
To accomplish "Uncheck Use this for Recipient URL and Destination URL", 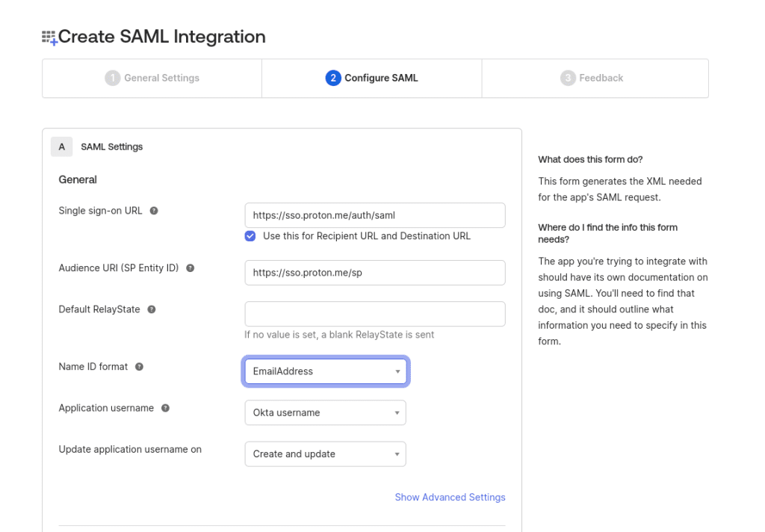I will point(250,236).
